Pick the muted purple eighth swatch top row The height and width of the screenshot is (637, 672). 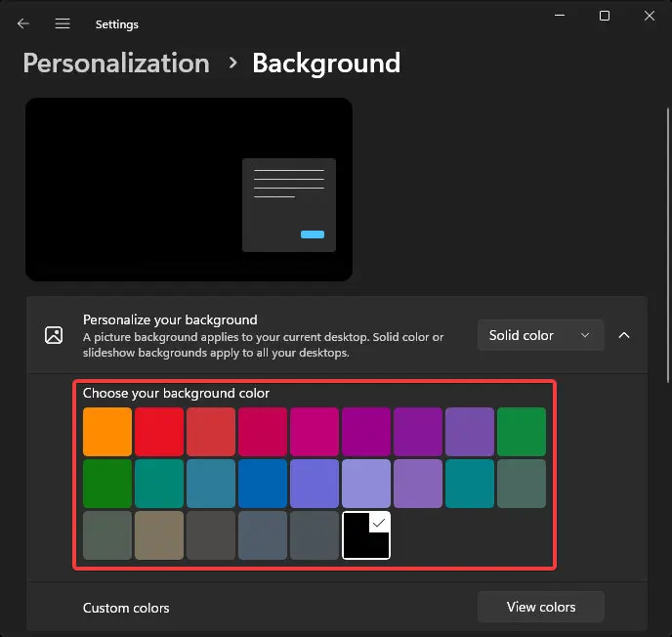click(470, 432)
